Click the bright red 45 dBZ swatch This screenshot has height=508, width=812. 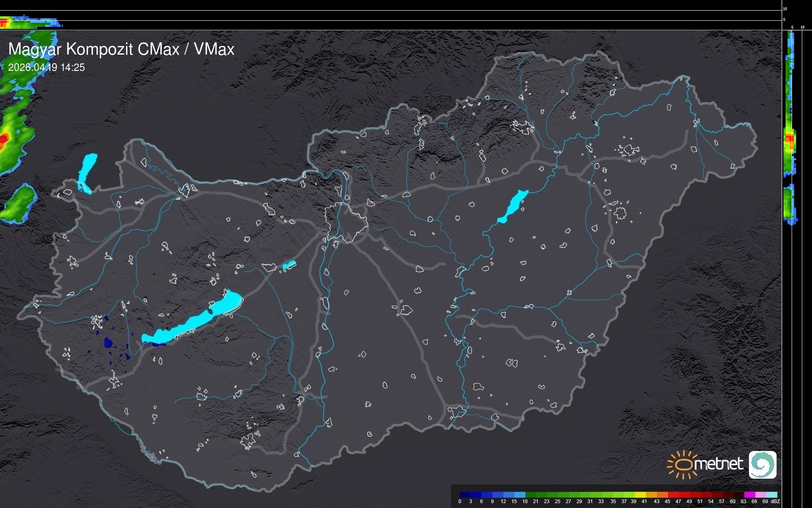click(x=673, y=495)
